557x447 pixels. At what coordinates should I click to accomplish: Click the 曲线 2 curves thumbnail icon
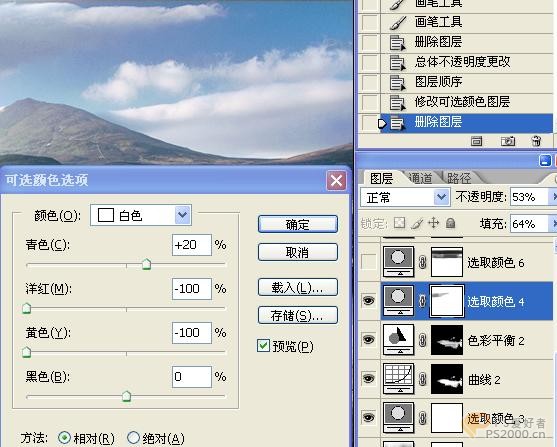(399, 379)
